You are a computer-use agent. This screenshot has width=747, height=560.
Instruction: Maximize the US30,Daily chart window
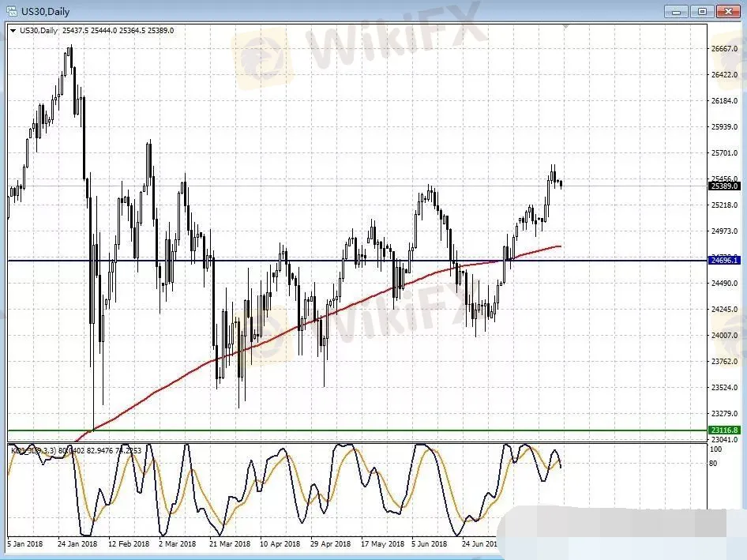tap(702, 11)
